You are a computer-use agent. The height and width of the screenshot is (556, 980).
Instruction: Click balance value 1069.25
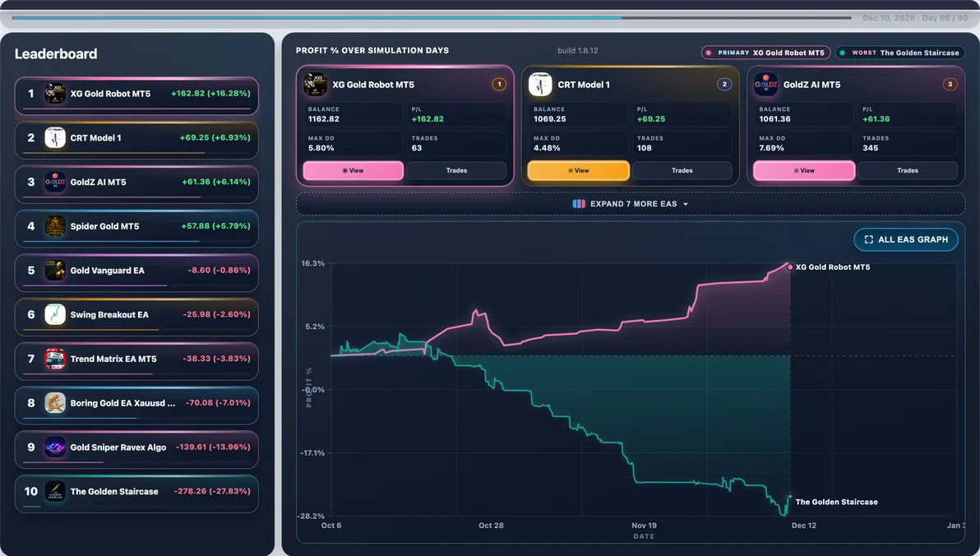click(549, 118)
